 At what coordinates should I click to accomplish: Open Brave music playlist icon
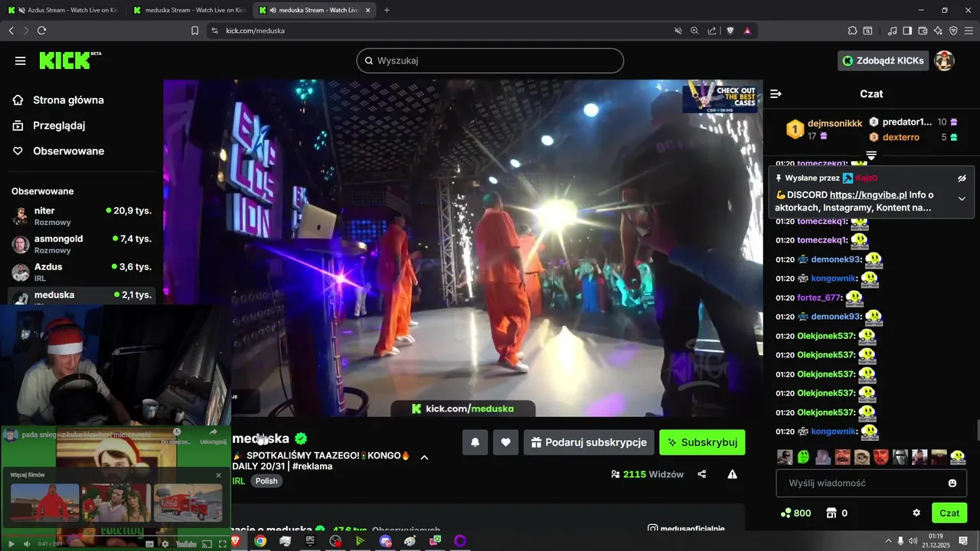(892, 31)
